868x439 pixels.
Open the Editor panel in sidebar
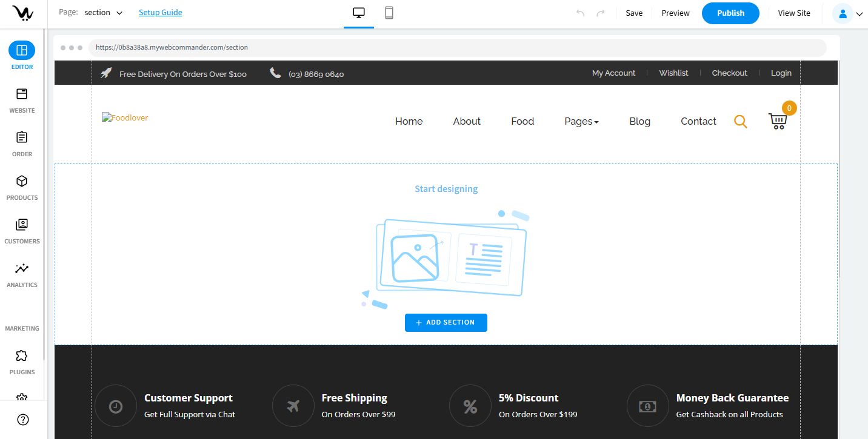click(x=22, y=50)
